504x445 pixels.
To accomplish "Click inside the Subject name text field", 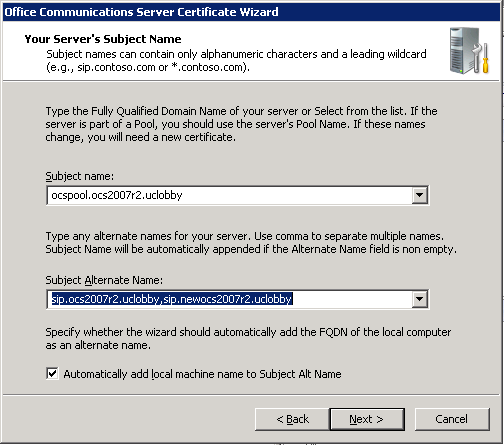I will pyautogui.click(x=229, y=195).
